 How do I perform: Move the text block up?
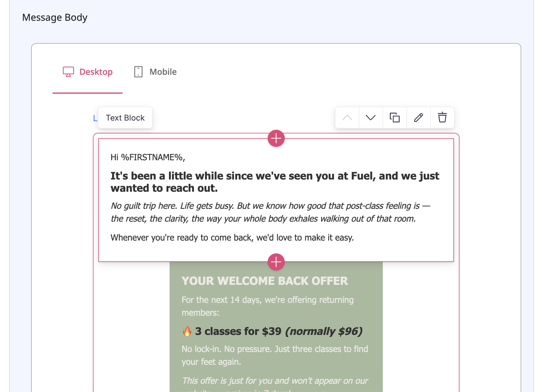(x=347, y=118)
